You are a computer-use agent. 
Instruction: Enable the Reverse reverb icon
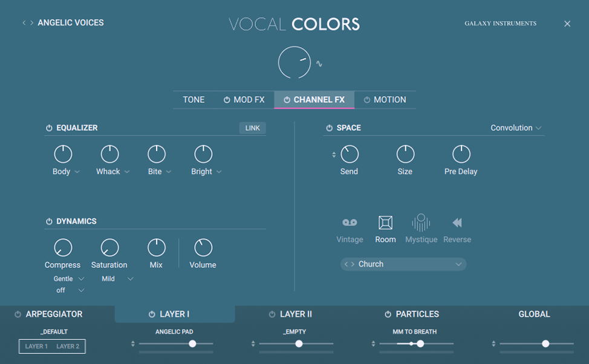point(457,224)
